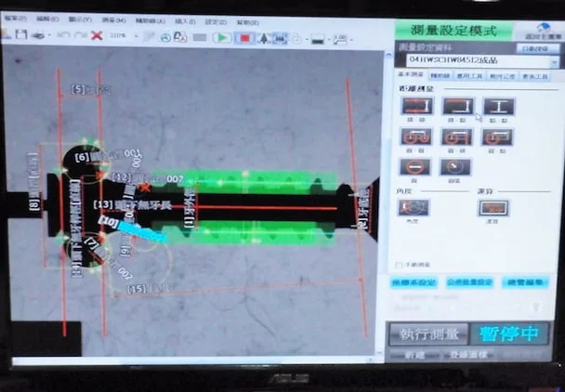565x392 pixels.
Task: Click the browse button above the file dropdown
Action: (538, 48)
